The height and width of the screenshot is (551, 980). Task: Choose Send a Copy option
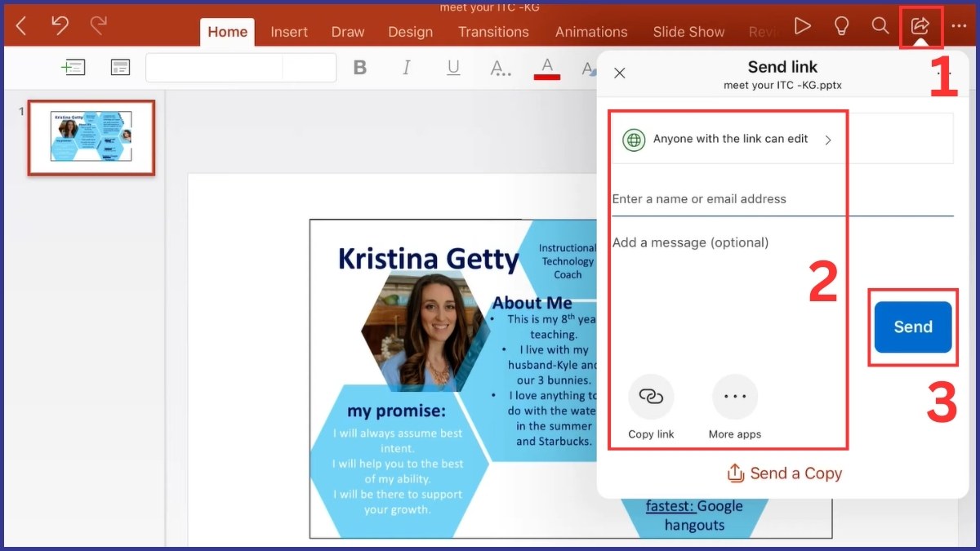(784, 473)
